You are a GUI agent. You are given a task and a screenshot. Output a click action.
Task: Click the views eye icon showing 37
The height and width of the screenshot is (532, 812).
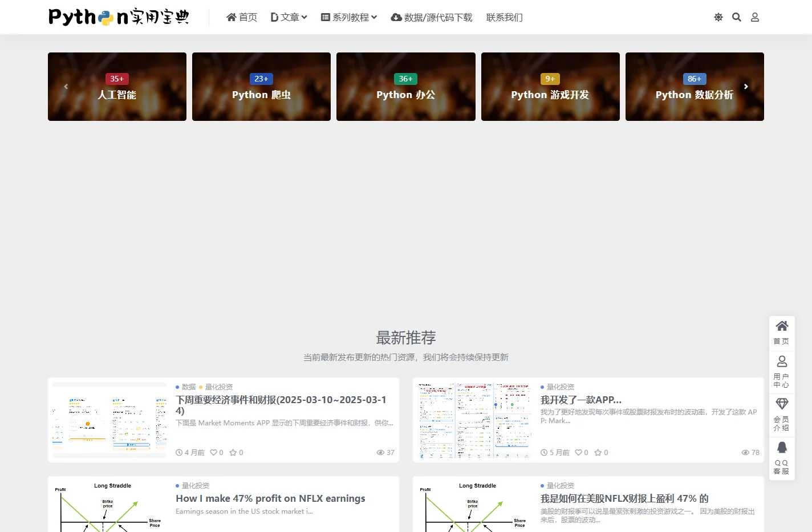click(x=380, y=452)
